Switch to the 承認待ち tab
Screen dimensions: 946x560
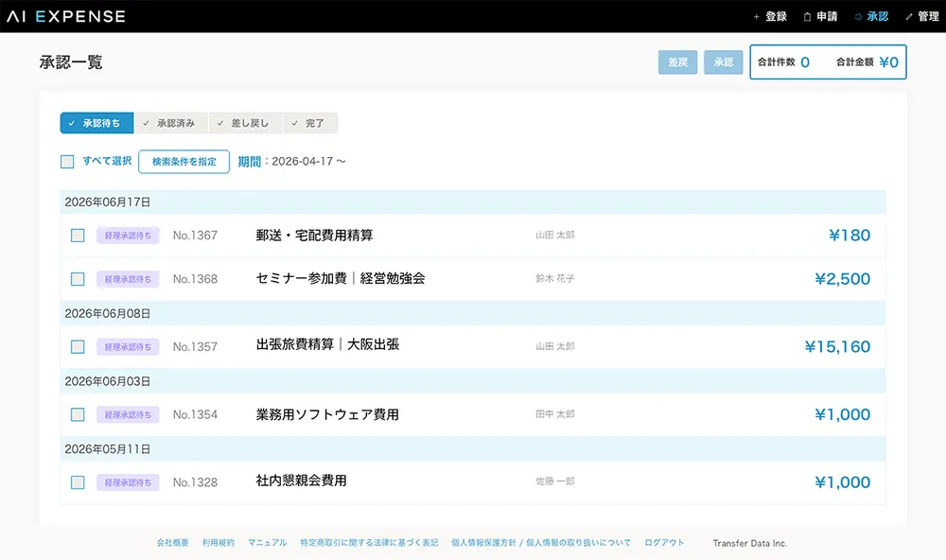(x=96, y=123)
